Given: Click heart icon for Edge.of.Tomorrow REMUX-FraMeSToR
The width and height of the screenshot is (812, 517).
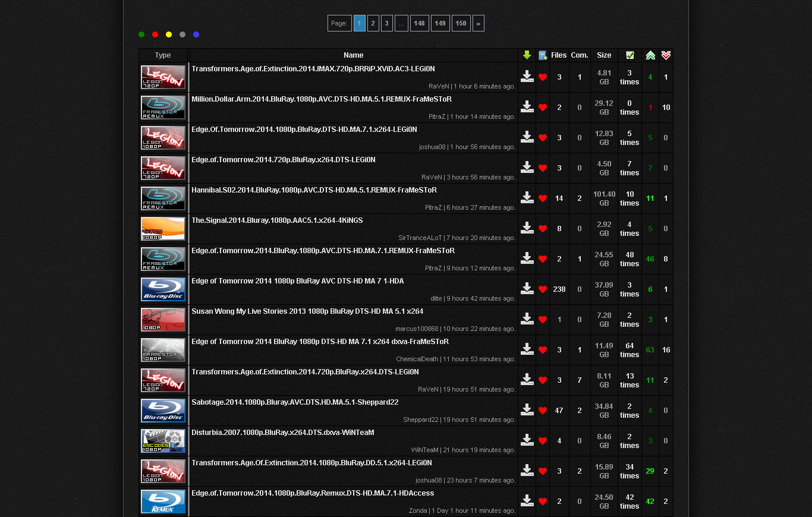Looking at the screenshot, I should [543, 259].
